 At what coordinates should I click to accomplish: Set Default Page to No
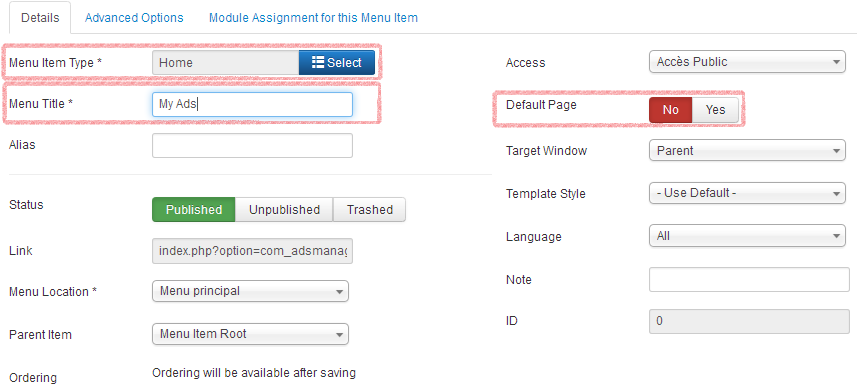point(671,110)
